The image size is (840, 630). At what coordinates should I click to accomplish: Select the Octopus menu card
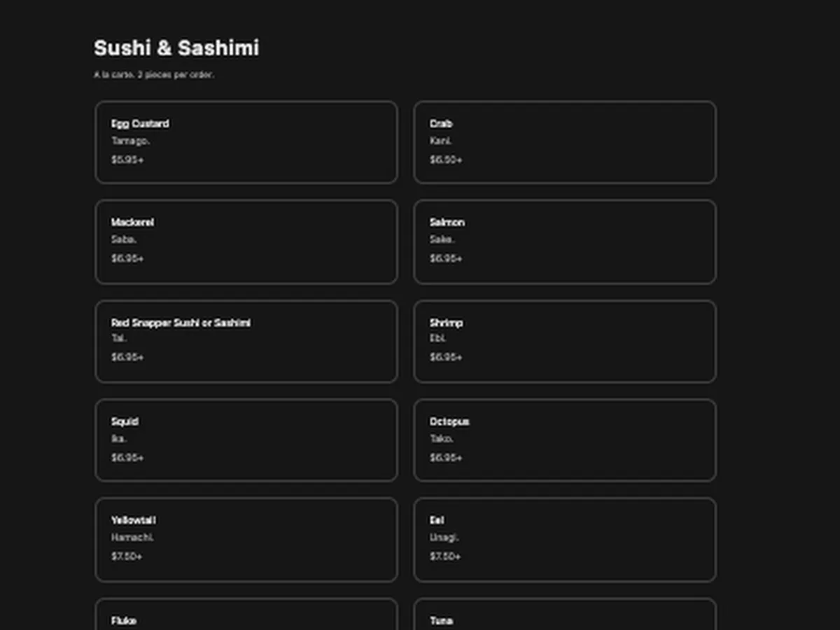564,440
